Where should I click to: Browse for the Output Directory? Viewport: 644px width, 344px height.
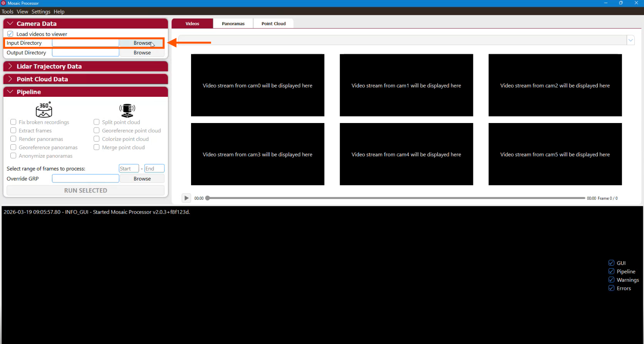pos(142,53)
